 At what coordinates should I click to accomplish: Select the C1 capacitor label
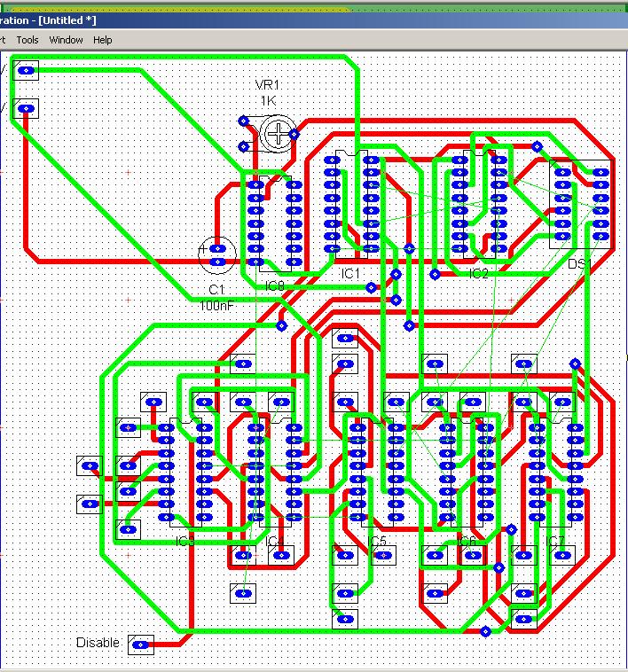[x=216, y=290]
